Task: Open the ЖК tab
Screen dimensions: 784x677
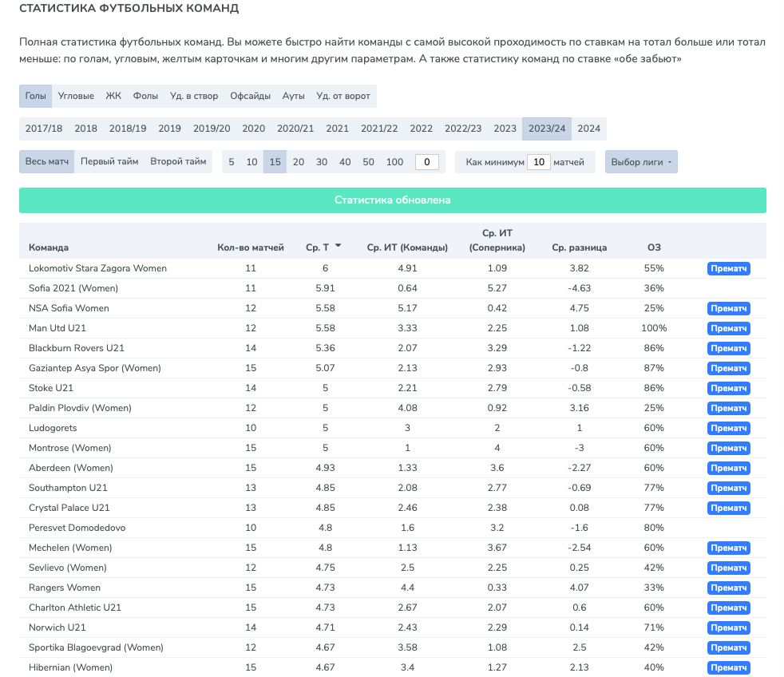Action: point(113,96)
